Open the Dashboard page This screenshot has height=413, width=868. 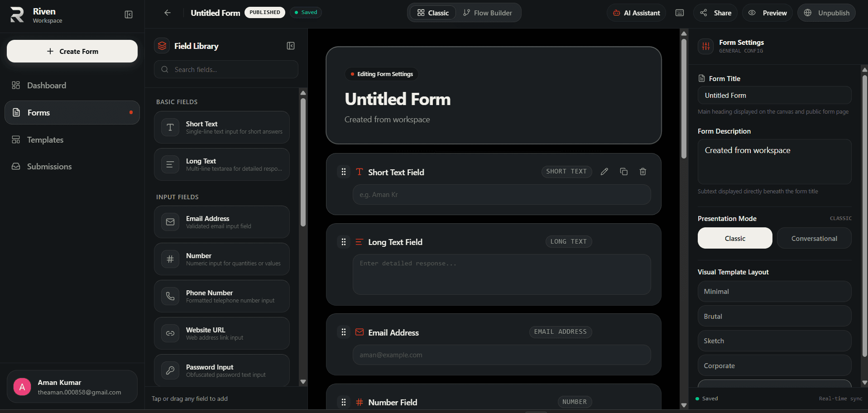pyautogui.click(x=72, y=86)
